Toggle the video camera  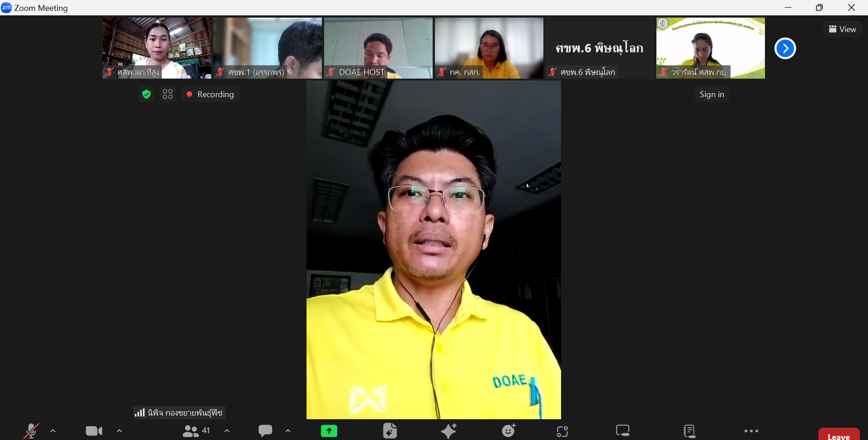[94, 431]
